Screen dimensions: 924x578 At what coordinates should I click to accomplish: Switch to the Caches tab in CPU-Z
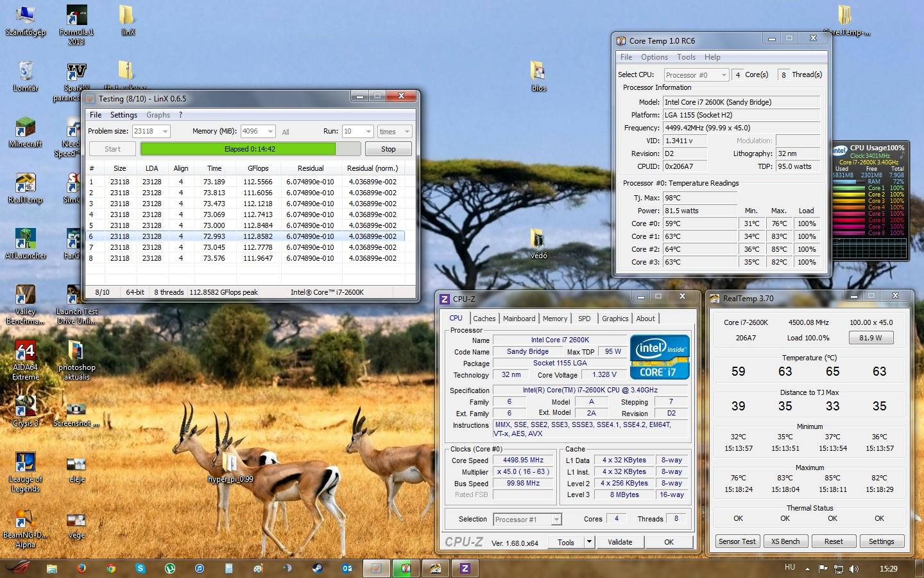484,319
